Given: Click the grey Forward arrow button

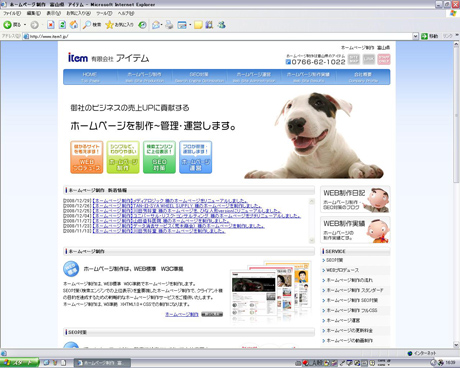Looking at the screenshot, I should coord(34,25).
